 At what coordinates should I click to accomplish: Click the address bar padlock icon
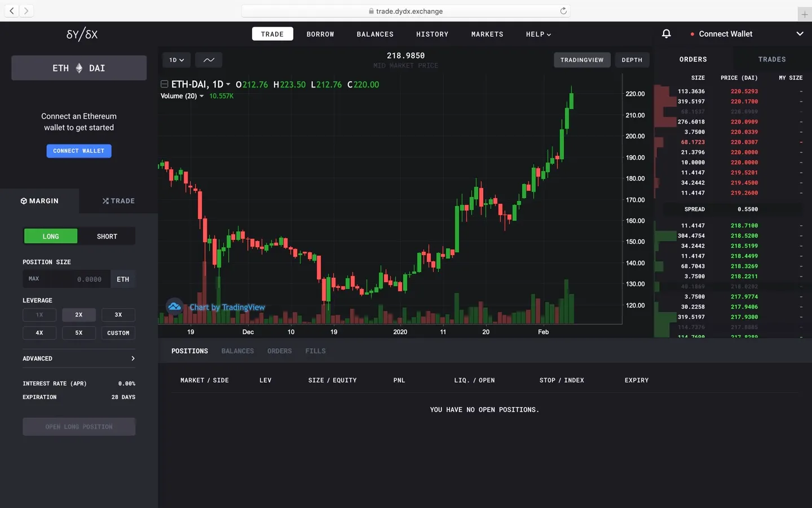371,11
